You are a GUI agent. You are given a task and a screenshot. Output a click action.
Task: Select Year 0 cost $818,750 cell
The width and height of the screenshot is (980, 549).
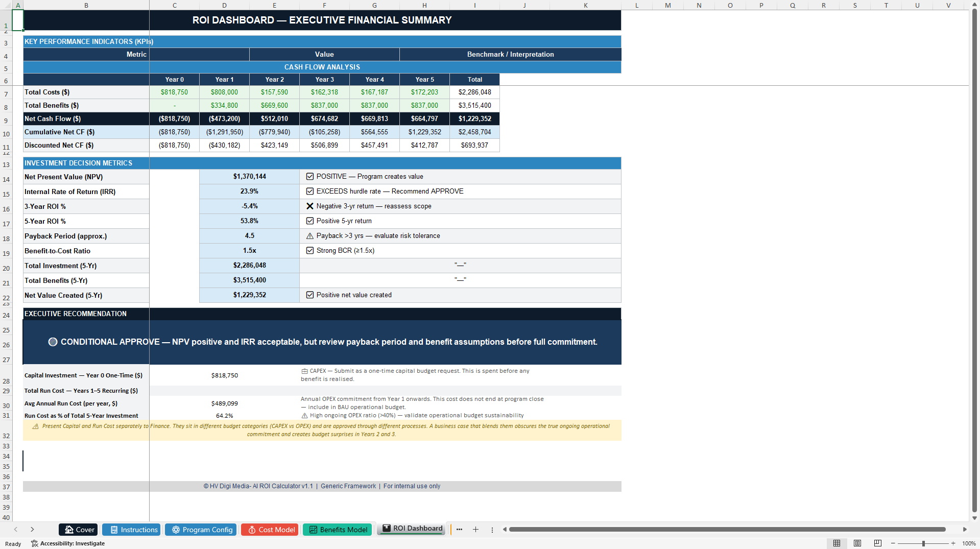tap(174, 92)
